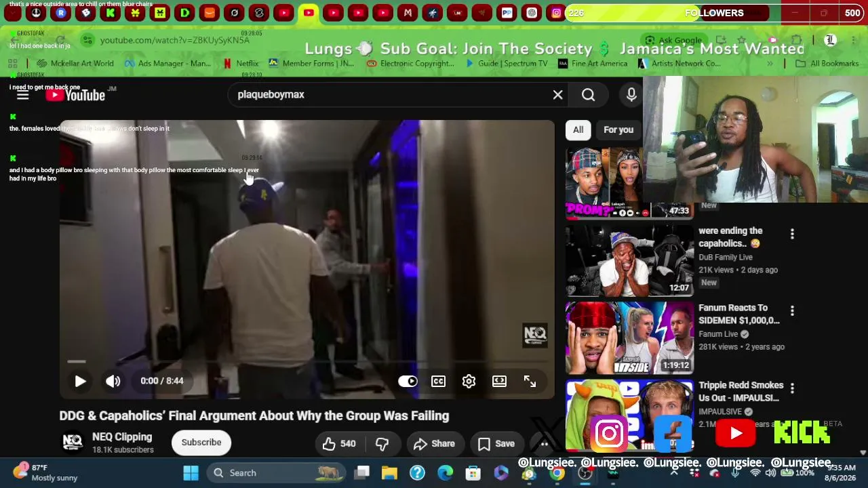This screenshot has height=488, width=868.
Task: Open the 'were ending the capaholics' title
Action: (730, 237)
